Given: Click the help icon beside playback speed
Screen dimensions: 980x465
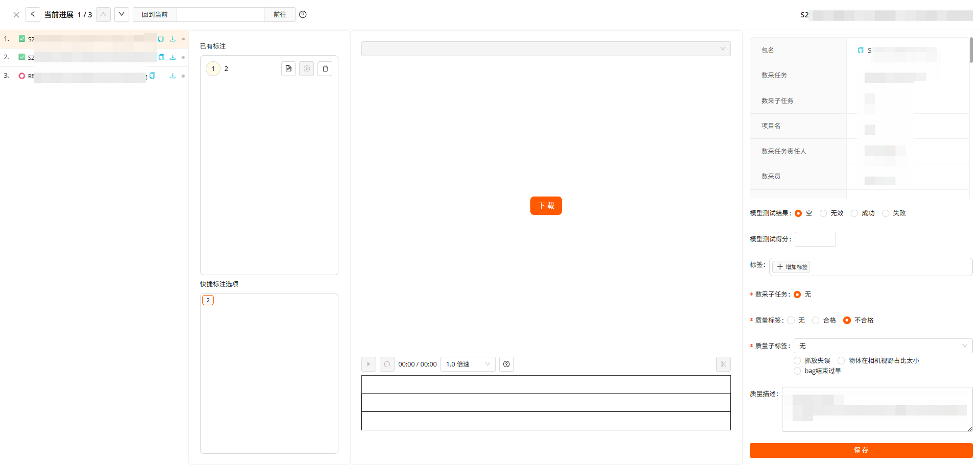Looking at the screenshot, I should [x=506, y=364].
